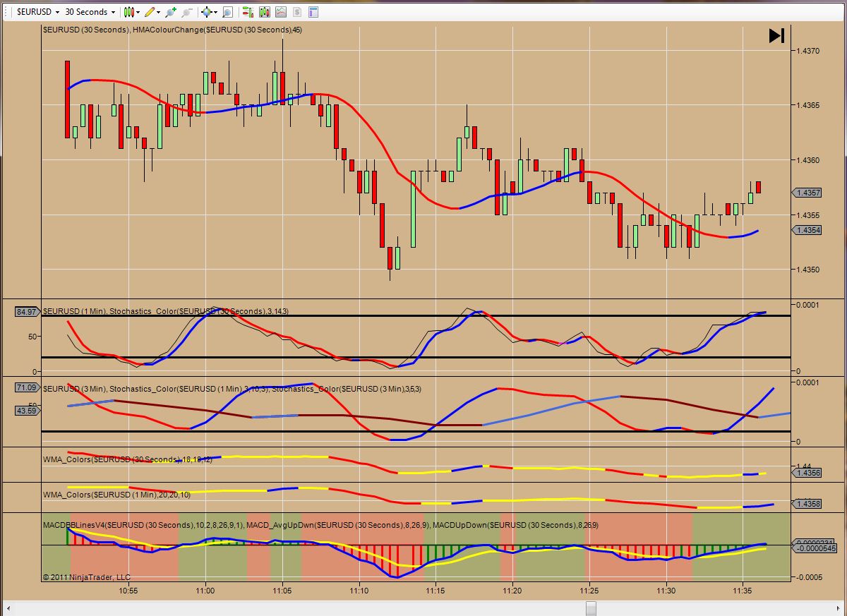847x616 pixels.
Task: Click the grayed dollar document icon
Action: (x=297, y=12)
